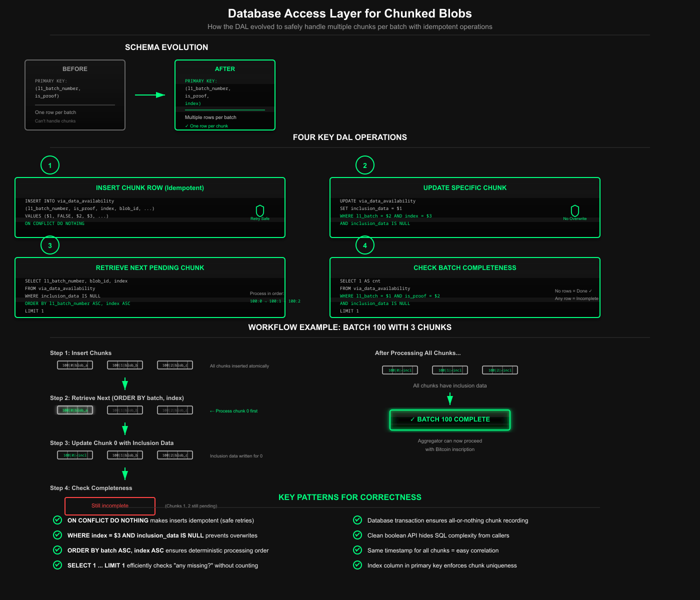
Task: Click the down arrow above BATCH 100 COMPLETE
Action: pos(450,398)
